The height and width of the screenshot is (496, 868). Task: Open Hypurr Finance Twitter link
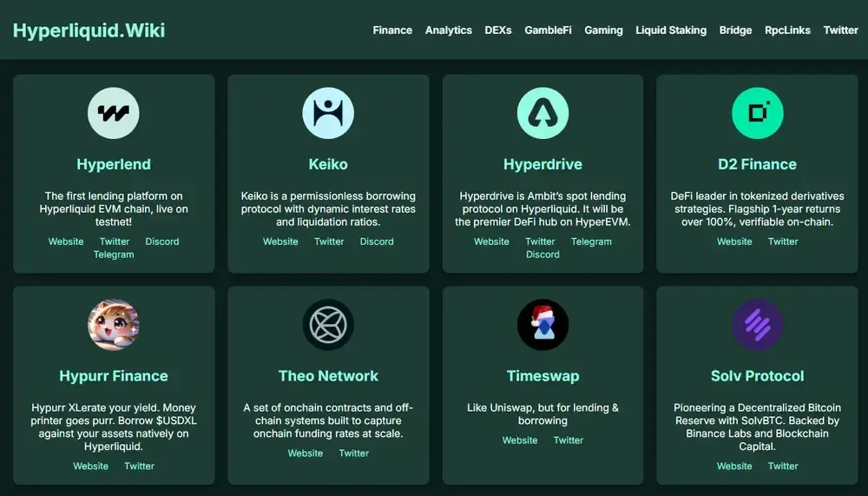point(139,466)
